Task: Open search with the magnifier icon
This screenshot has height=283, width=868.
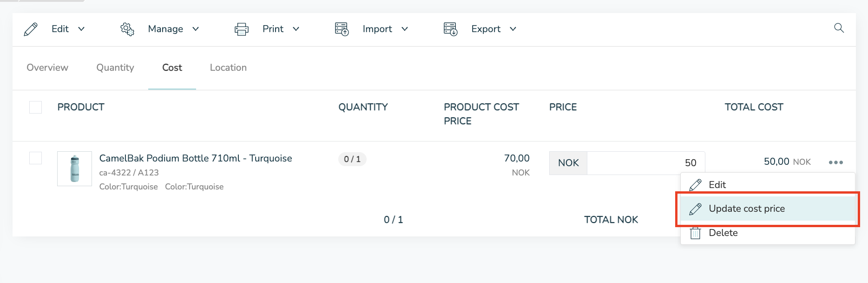Action: coord(839,28)
